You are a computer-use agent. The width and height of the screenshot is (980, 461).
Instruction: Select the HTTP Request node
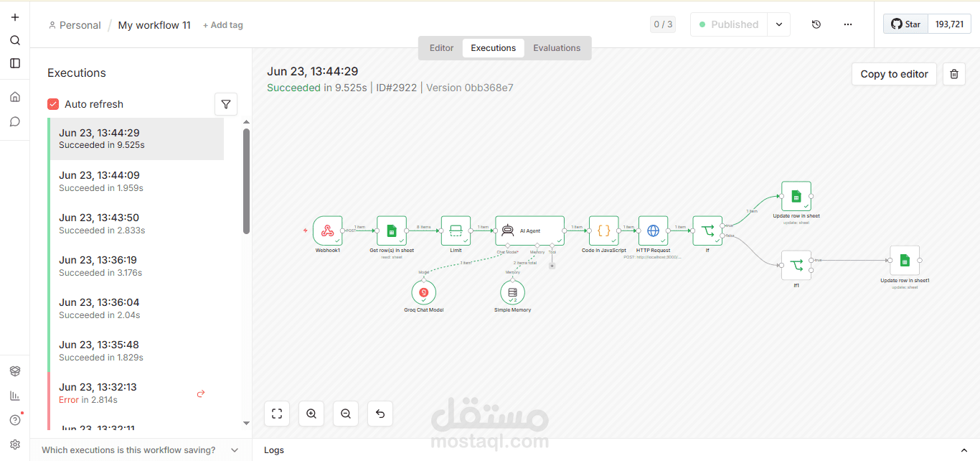[653, 230]
